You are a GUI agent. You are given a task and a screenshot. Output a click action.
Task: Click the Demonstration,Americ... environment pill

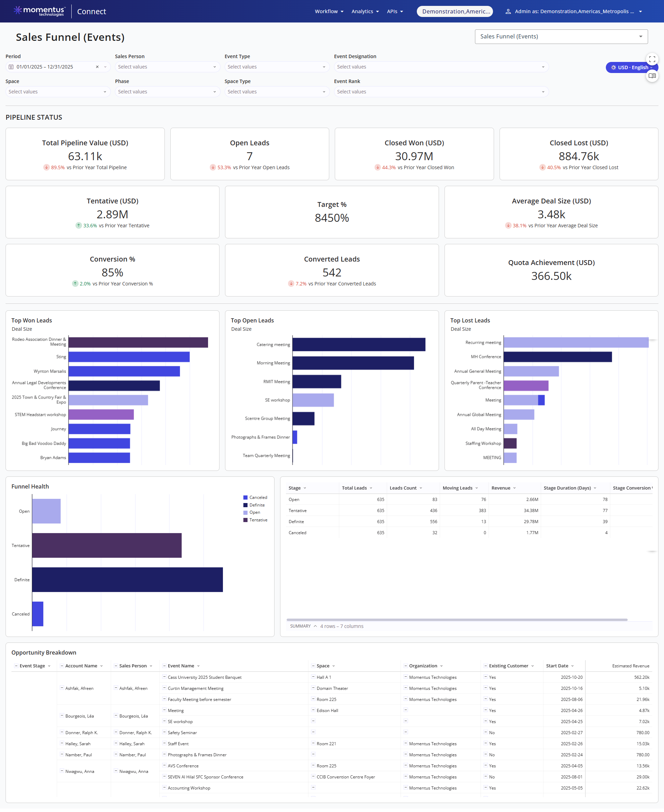point(455,11)
